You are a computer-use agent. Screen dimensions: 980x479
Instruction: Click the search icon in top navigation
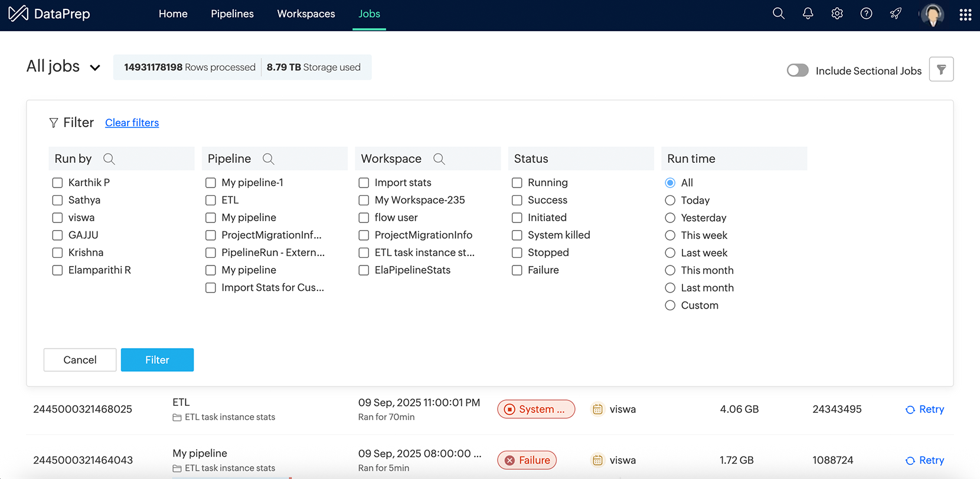[x=778, y=14]
